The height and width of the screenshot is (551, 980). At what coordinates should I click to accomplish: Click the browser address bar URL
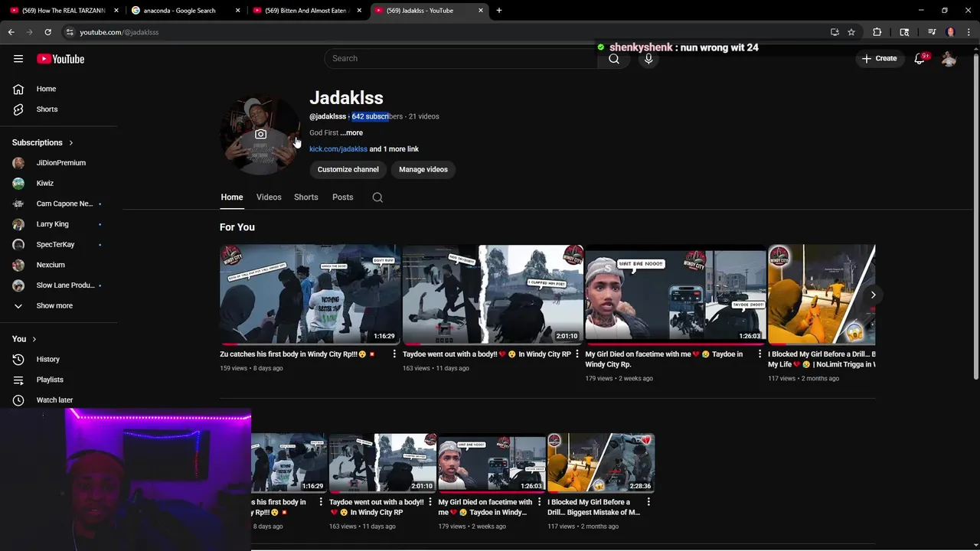119,32
